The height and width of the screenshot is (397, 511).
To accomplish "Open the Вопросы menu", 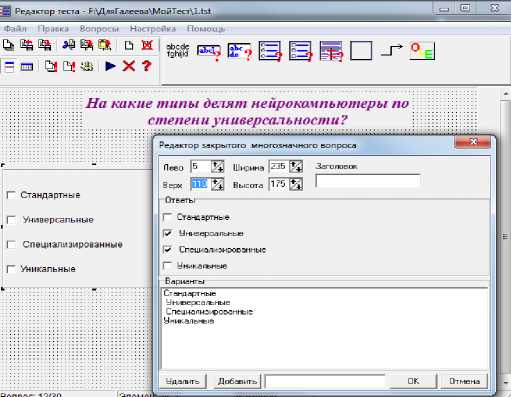I will tap(99, 29).
